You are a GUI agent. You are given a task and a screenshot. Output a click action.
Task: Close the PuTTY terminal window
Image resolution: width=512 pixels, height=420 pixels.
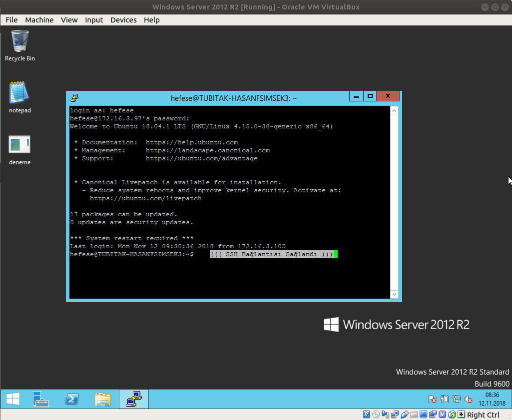[x=388, y=96]
